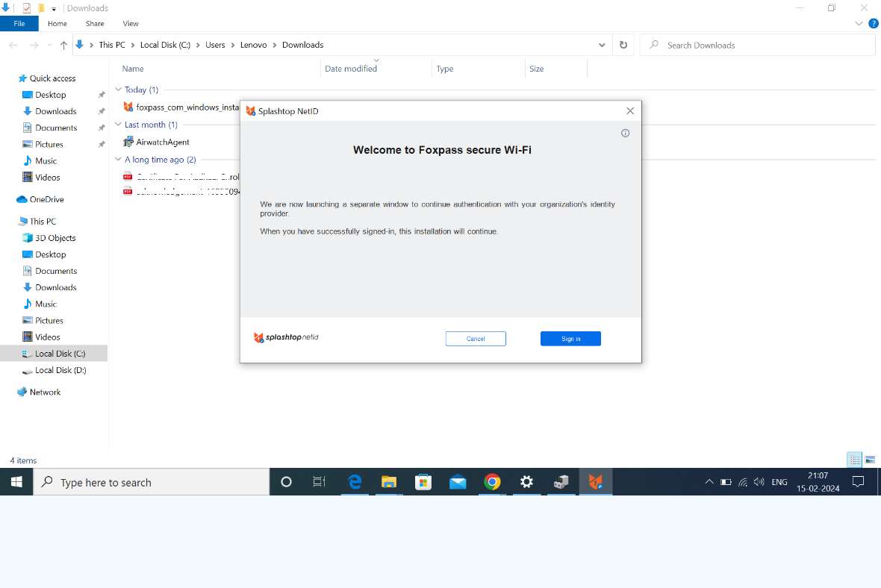Image resolution: width=881 pixels, height=588 pixels.
Task: Cancel the Foxpass Wi-Fi installation
Action: [x=476, y=338]
